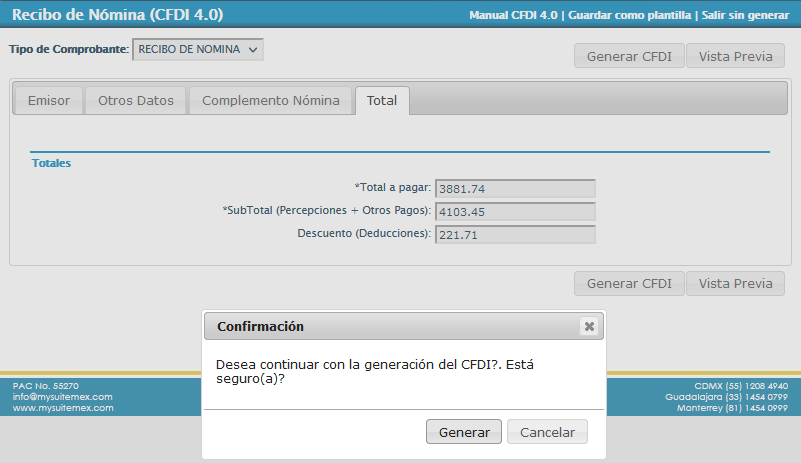Close the Confirmación dialog with the X icon

click(x=589, y=326)
